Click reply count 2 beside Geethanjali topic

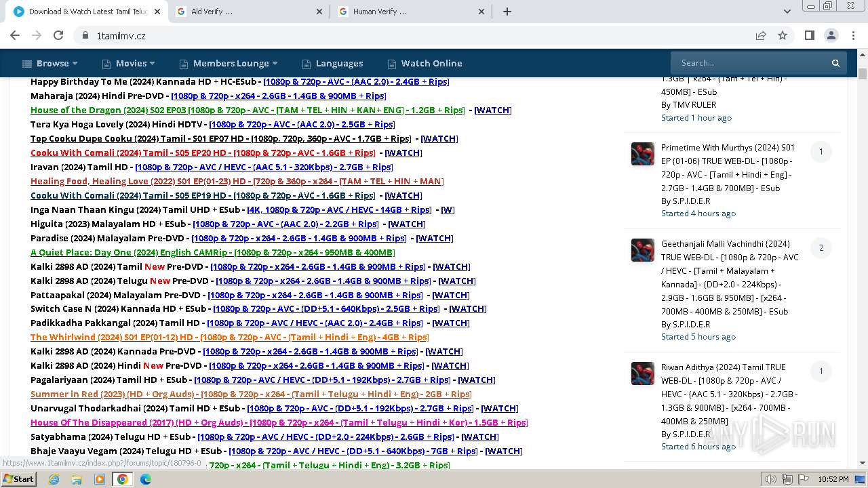click(821, 247)
